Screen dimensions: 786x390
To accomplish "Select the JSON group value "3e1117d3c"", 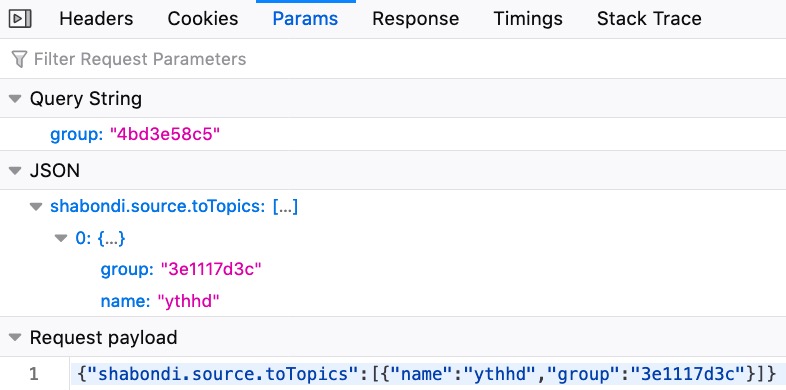I will coord(211,270).
